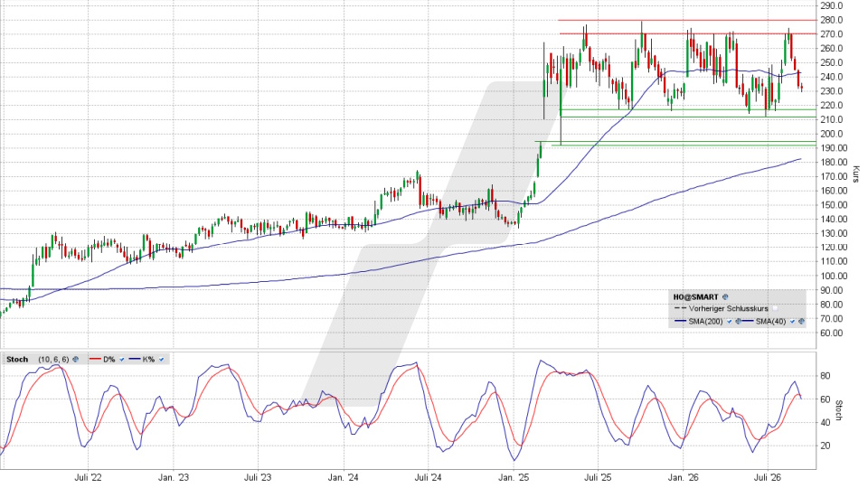
Task: Click the 80 level on Stoch axis
Action: click(x=825, y=376)
